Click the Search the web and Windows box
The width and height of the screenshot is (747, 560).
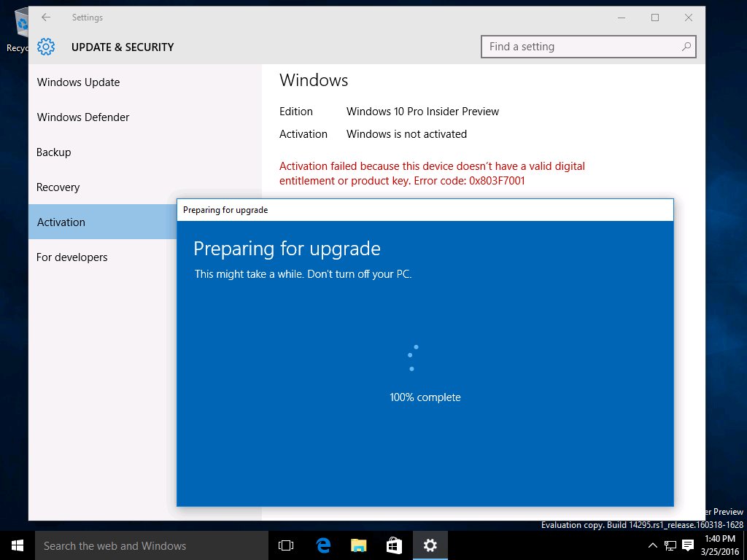[x=152, y=545]
